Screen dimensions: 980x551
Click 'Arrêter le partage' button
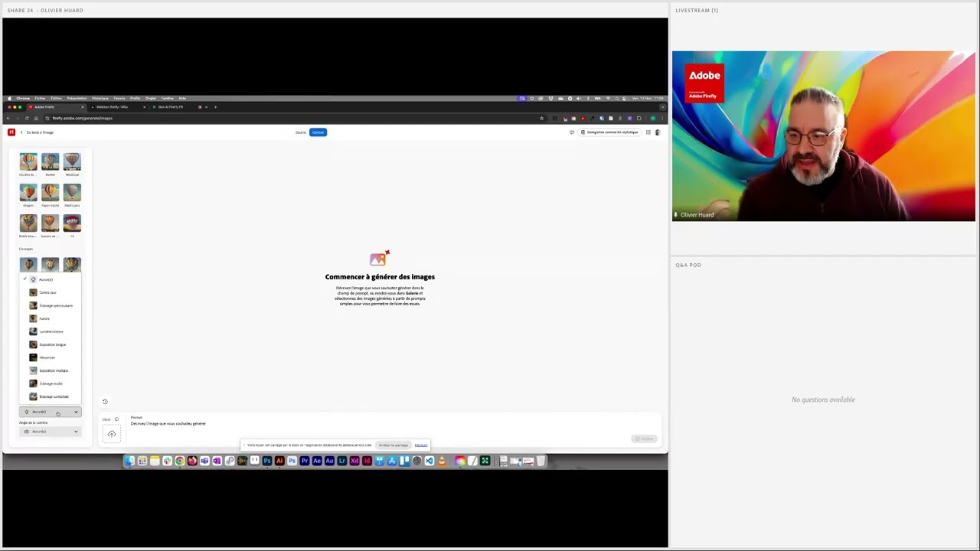click(x=394, y=445)
